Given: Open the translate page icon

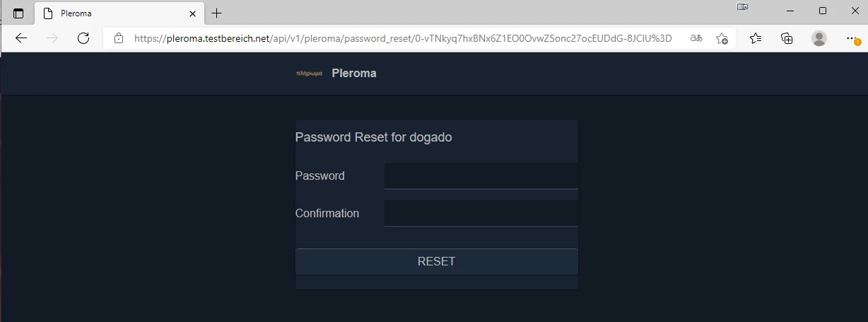Looking at the screenshot, I should pyautogui.click(x=696, y=38).
